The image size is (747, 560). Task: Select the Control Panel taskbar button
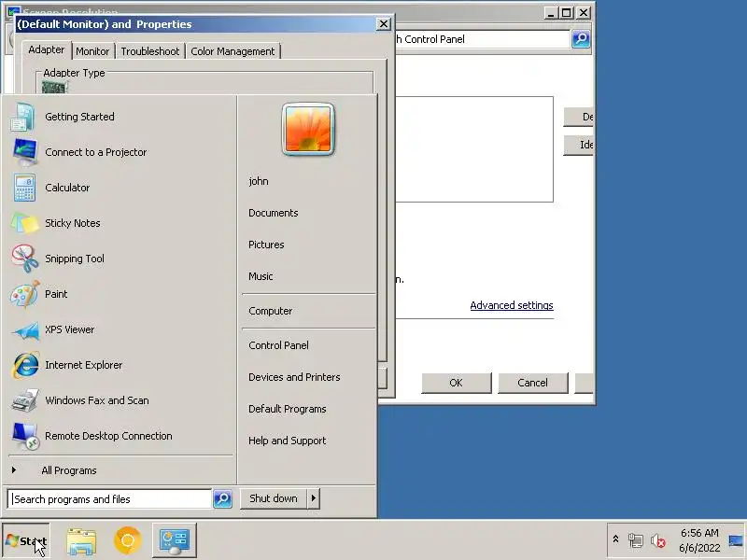[x=175, y=540]
